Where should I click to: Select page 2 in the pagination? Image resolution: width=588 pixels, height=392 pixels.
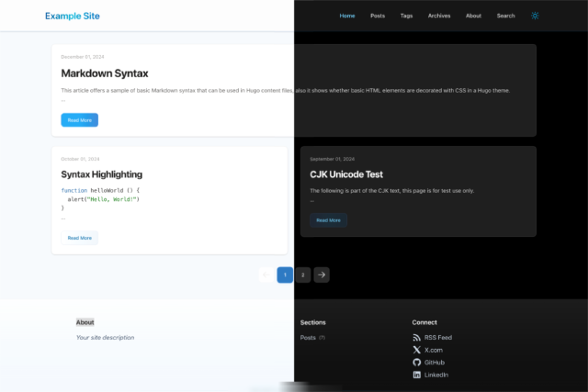(x=303, y=274)
